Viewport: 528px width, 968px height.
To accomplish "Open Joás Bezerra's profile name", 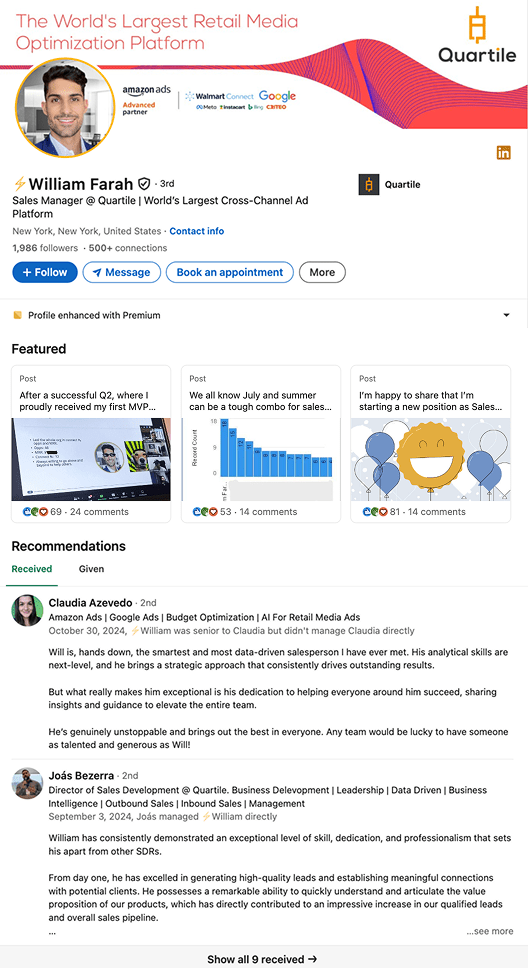I will 82,775.
